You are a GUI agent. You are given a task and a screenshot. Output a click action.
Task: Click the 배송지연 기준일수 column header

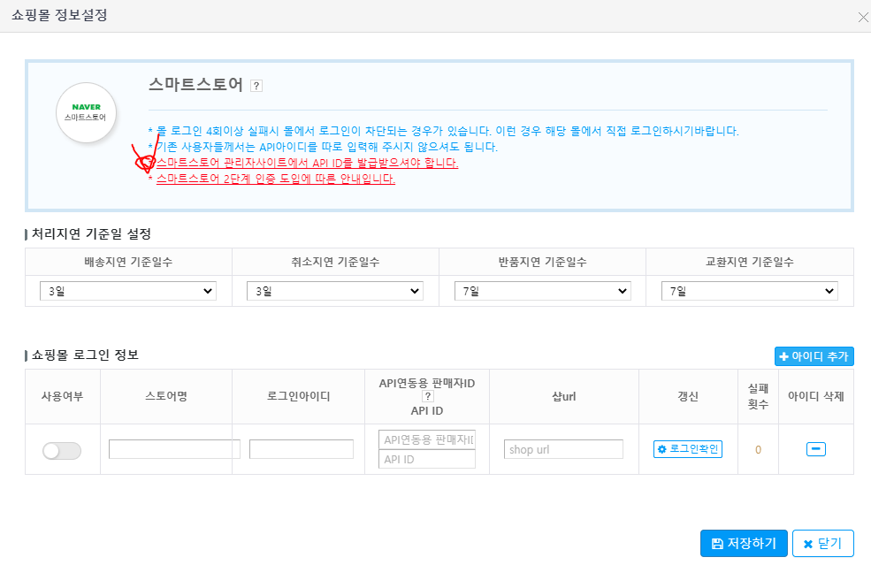tap(128, 262)
